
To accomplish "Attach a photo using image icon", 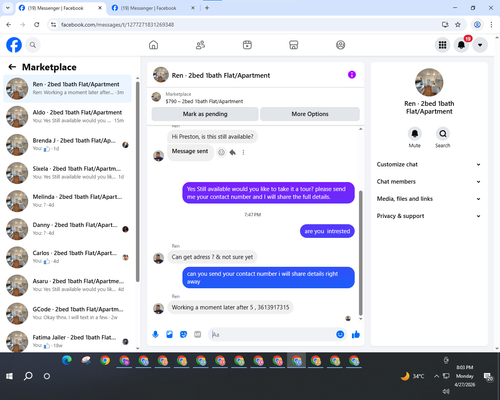I will [169, 334].
